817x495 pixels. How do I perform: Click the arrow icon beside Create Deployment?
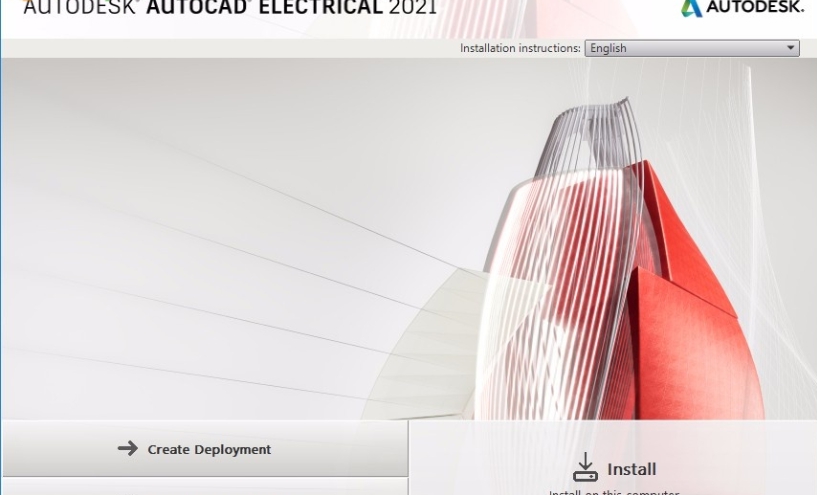pos(128,448)
